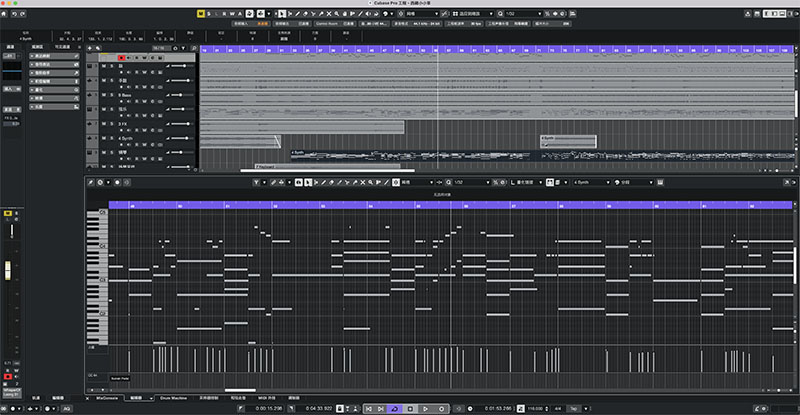Switch to the MIDI lower zone tab
The height and width of the screenshot is (415, 800).
266,398
